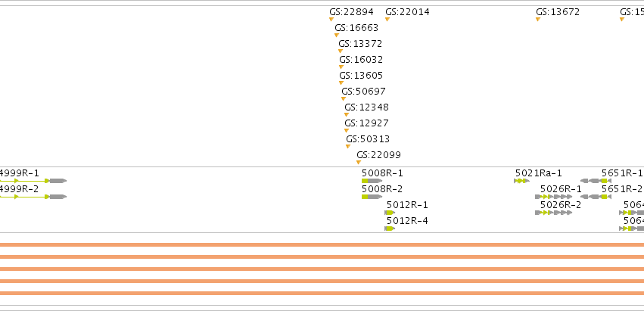Click orange triangle marker under GS:22014

pos(387,20)
